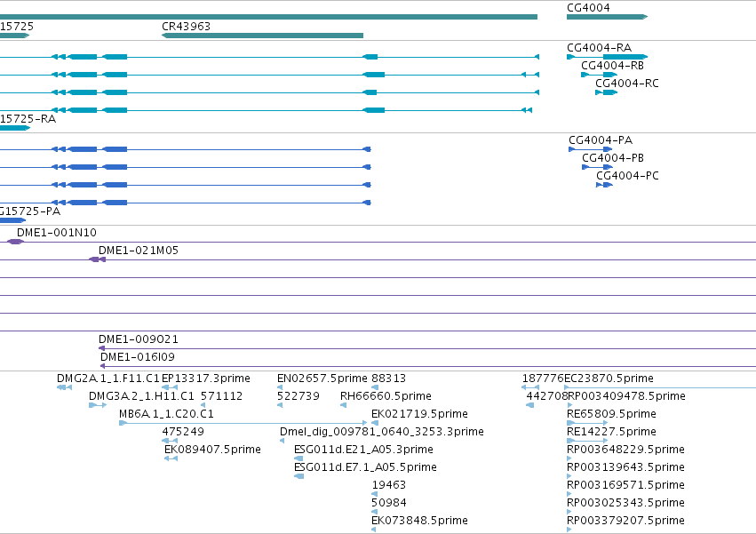Screen dimensions: 756x534
Task: Select the MB6A.1_1.C20.C1 feature
Action: pyautogui.click(x=243, y=423)
